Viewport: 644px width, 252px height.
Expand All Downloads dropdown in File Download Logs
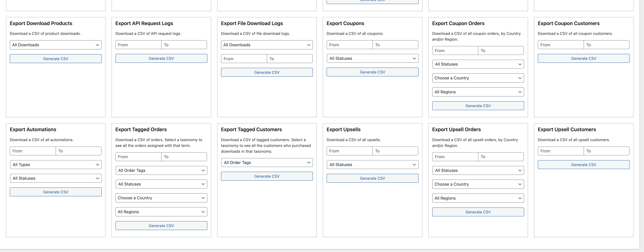pyautogui.click(x=267, y=45)
